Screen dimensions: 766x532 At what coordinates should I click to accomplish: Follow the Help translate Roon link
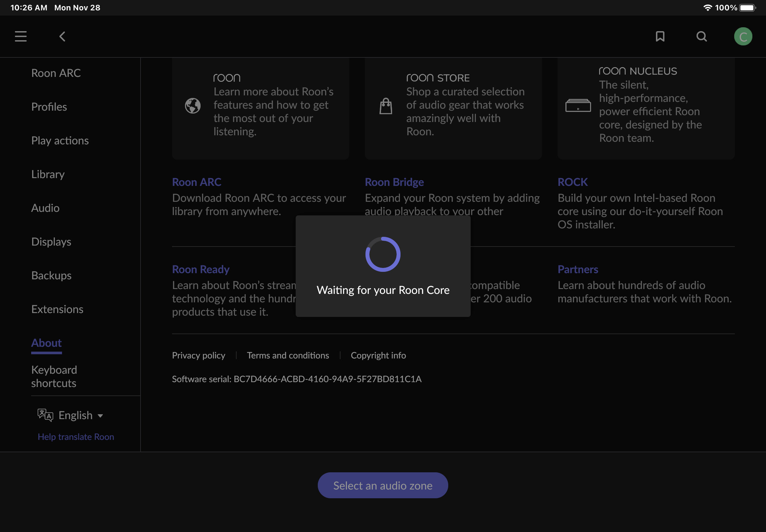[x=76, y=436]
